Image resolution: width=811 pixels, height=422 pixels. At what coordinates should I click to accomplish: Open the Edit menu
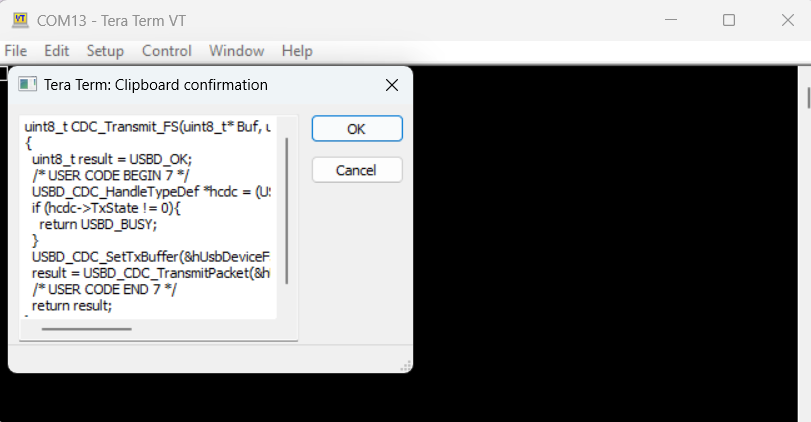click(56, 51)
